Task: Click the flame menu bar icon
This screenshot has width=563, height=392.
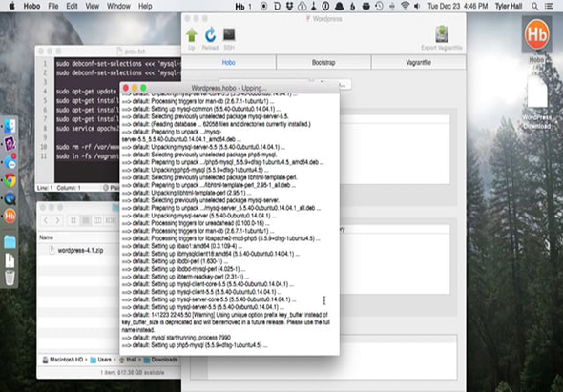Action: 353,6
